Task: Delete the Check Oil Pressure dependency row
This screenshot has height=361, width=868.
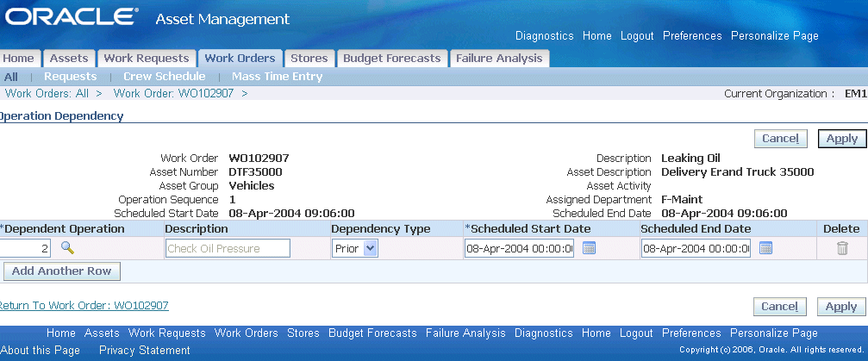Action: point(842,248)
